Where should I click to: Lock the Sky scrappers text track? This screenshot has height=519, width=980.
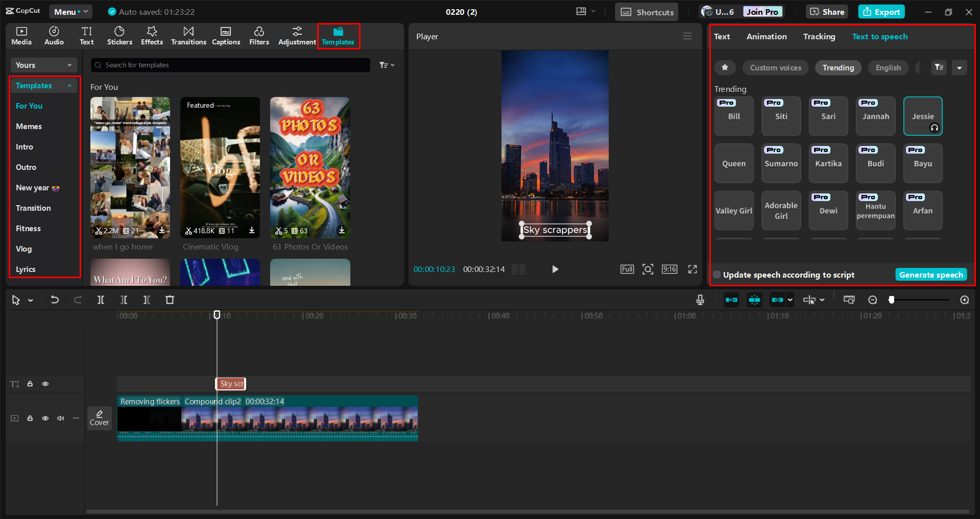pyautogui.click(x=30, y=384)
